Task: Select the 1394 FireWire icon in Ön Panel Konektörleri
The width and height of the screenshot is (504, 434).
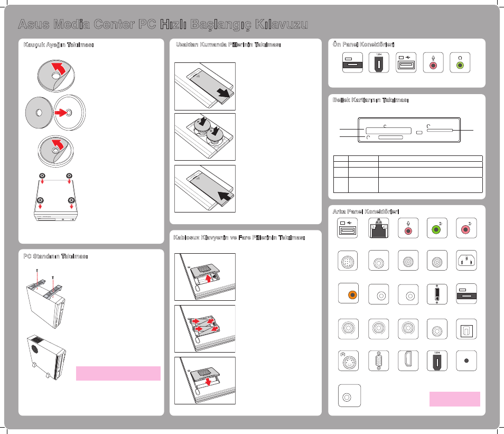Action: 379,62
